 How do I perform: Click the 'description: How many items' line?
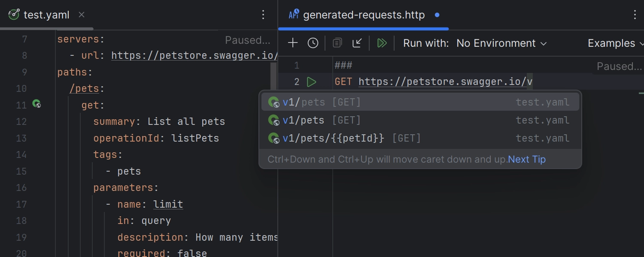point(197,237)
